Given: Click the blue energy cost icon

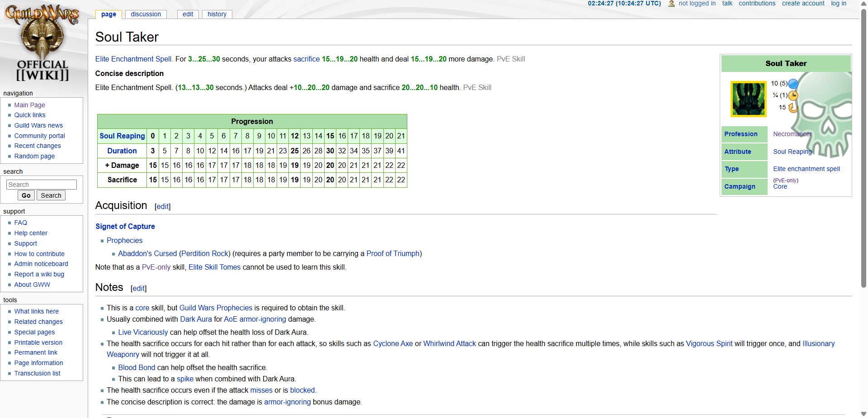Looking at the screenshot, I should pos(793,84).
